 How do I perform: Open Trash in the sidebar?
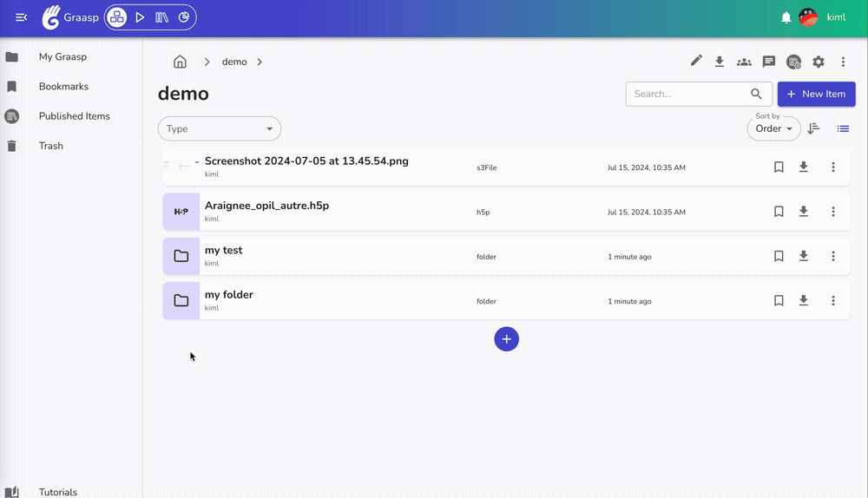click(x=50, y=146)
